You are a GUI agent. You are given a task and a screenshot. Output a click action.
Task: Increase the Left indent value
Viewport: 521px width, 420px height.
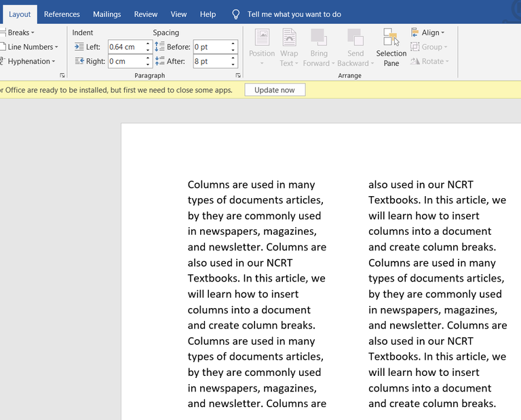(x=148, y=44)
